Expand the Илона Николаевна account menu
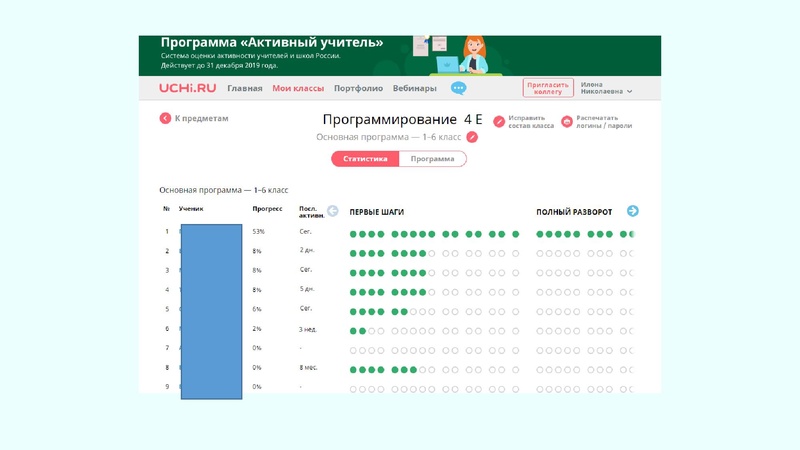Image resolution: width=800 pixels, height=450 pixels. tap(606, 88)
